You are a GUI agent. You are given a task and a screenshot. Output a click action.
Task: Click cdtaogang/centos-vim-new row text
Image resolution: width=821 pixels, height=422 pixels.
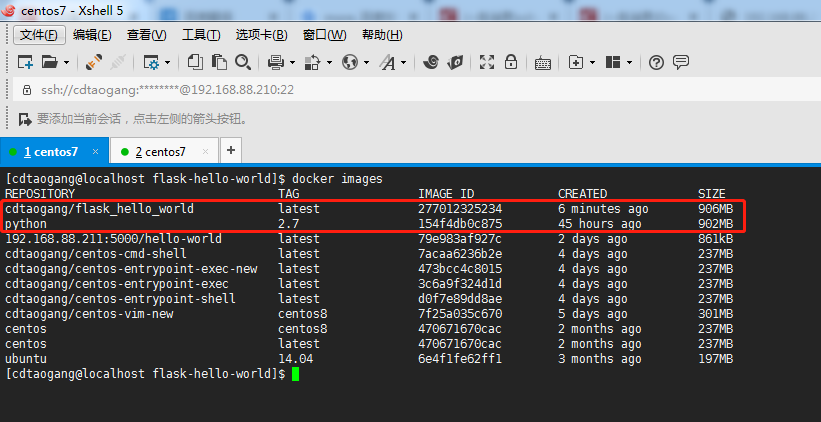pyautogui.click(x=89, y=314)
